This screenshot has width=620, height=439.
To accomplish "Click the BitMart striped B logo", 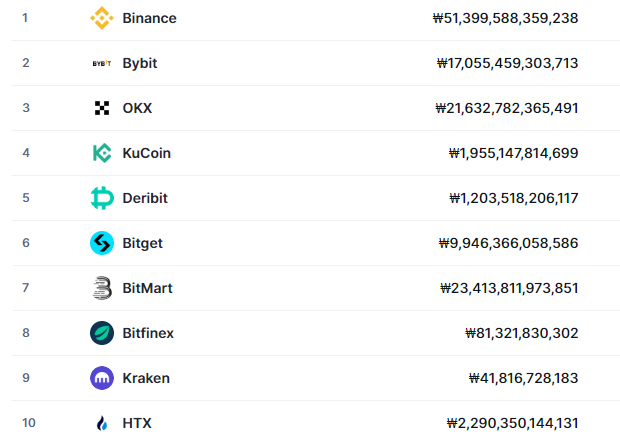I will [x=102, y=288].
